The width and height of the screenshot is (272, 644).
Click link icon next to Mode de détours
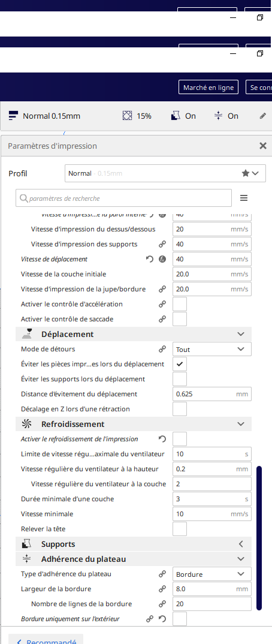click(162, 349)
